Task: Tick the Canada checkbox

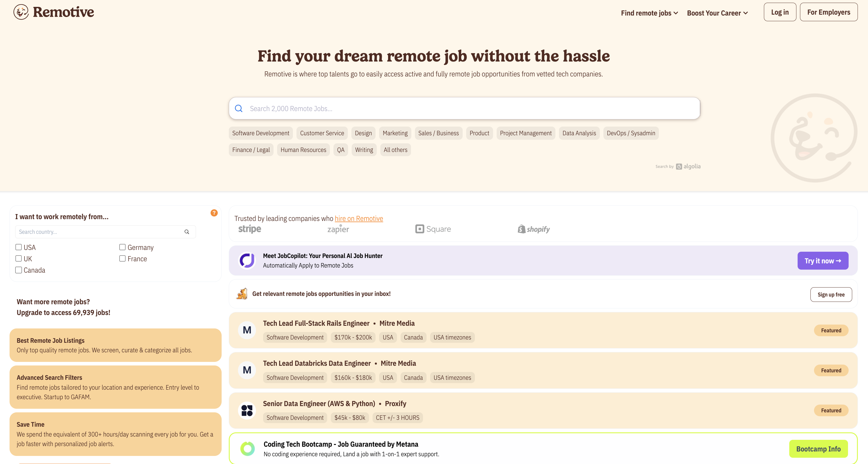Action: 18,270
